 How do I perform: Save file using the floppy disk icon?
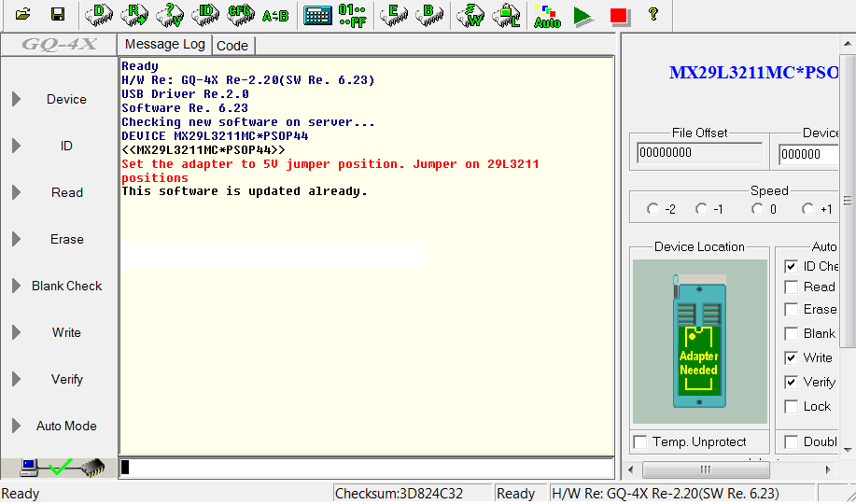[57, 14]
